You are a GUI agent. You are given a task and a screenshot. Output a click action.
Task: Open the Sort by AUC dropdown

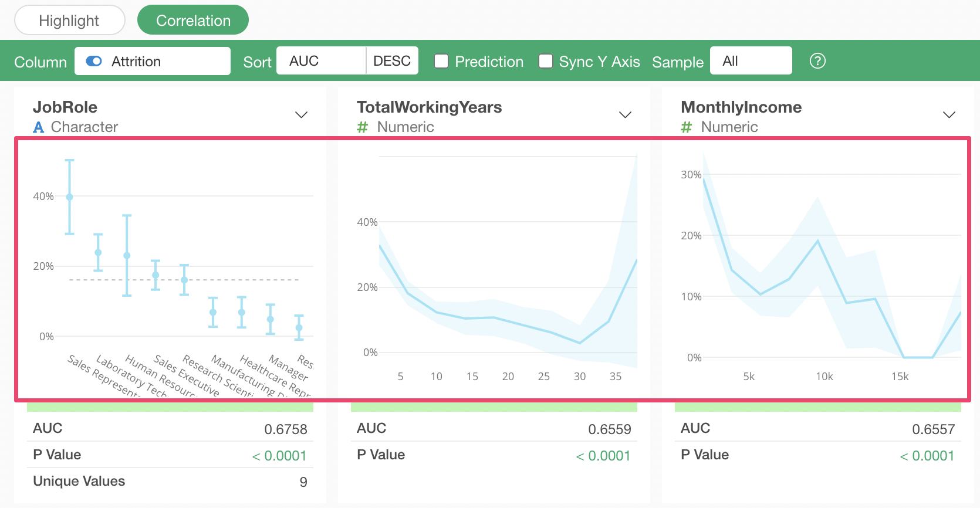[321, 61]
